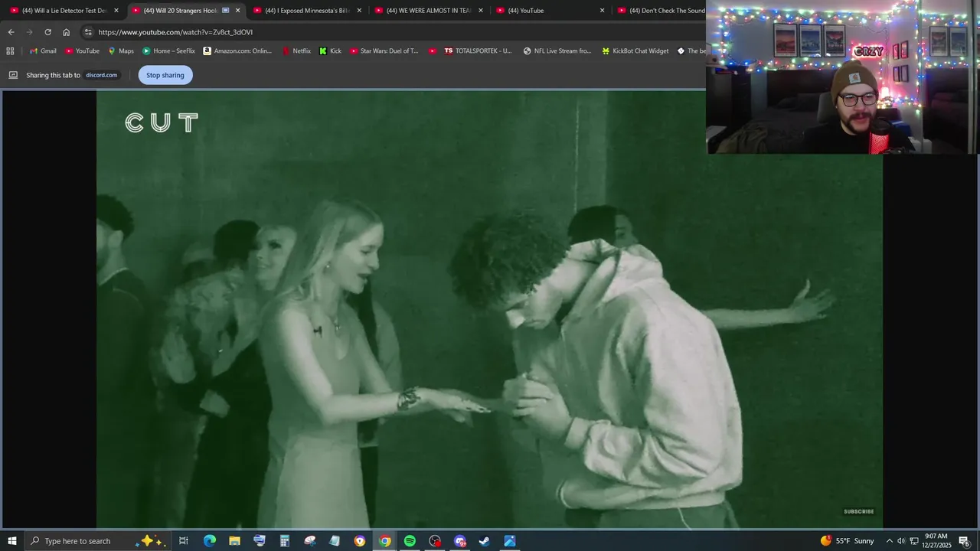Open Discord from taskbar
Image resolution: width=980 pixels, height=551 pixels.
[459, 541]
